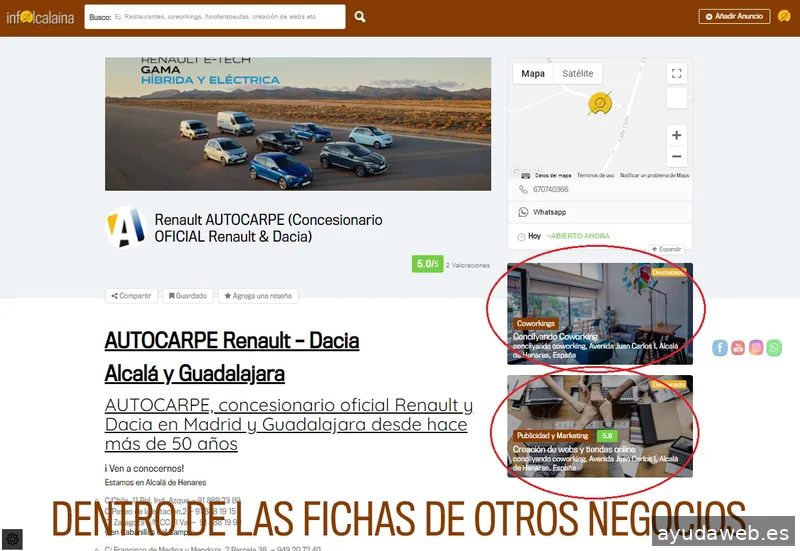The image size is (800, 551).
Task: Zoom in on the map
Action: pyautogui.click(x=677, y=135)
